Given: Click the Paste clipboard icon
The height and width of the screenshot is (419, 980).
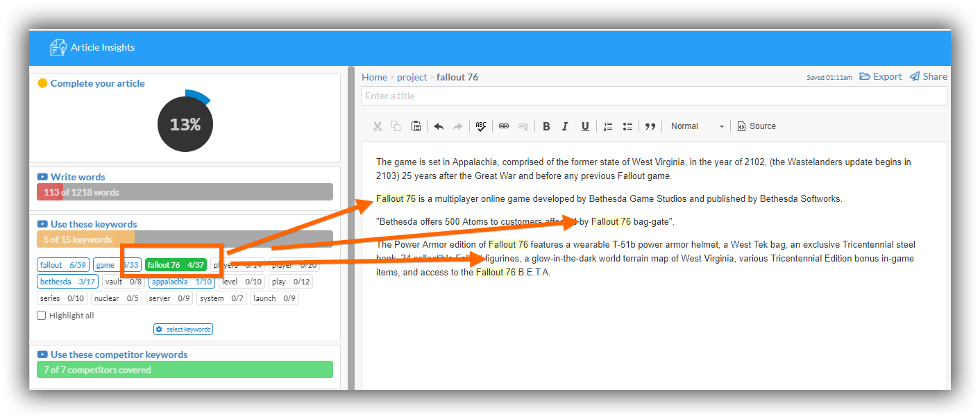Looking at the screenshot, I should [416, 126].
